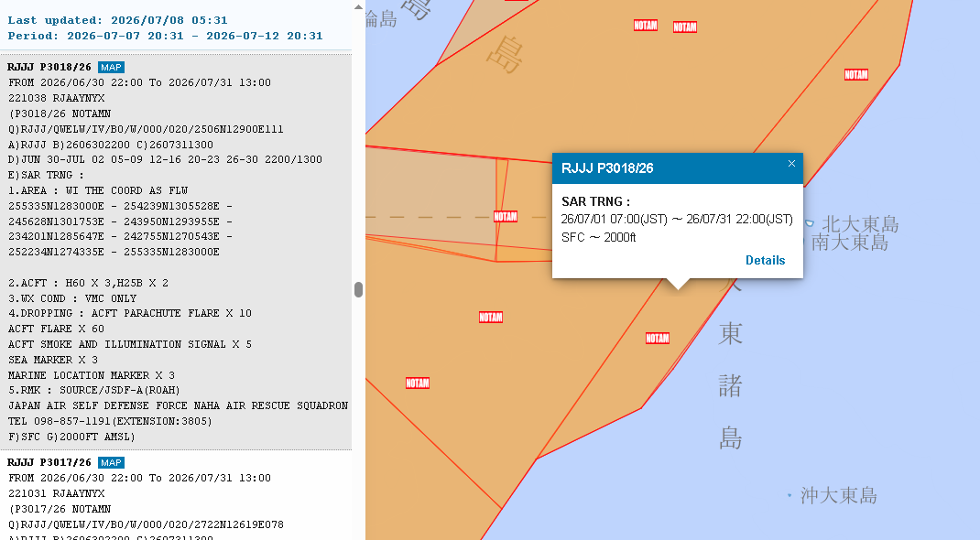Select the RJJJ P3018/26 heading in list

[x=49, y=68]
